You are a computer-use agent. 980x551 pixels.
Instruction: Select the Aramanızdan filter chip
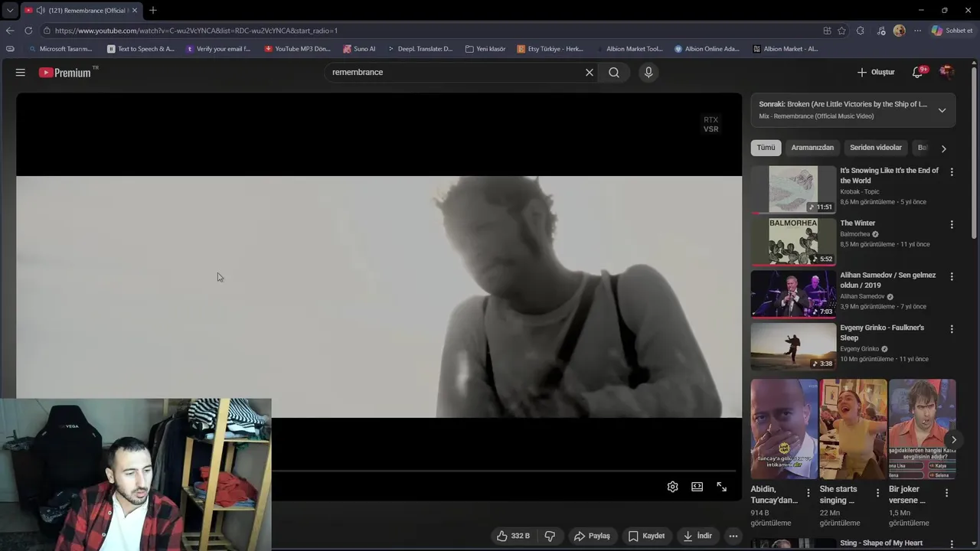pos(812,148)
